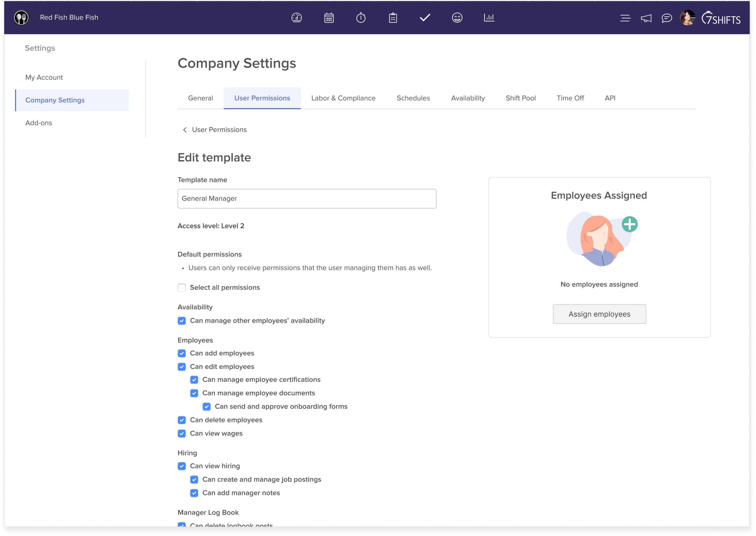756x536 pixels.
Task: Click the tasks checkmark icon
Action: 425,18
